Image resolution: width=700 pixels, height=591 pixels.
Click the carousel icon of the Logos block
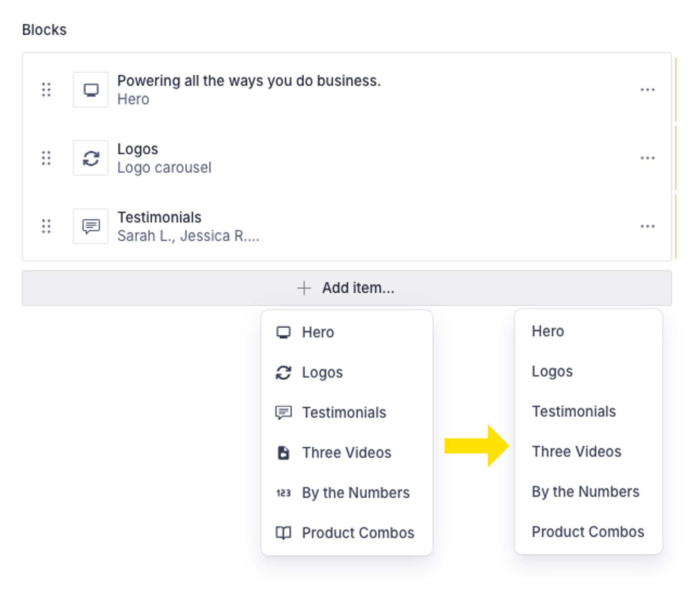(x=90, y=158)
